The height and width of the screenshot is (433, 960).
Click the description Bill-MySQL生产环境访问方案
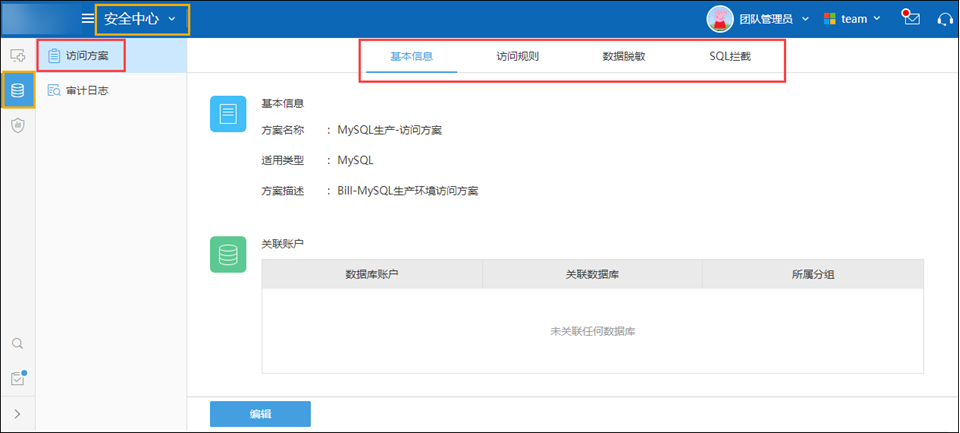(x=407, y=190)
